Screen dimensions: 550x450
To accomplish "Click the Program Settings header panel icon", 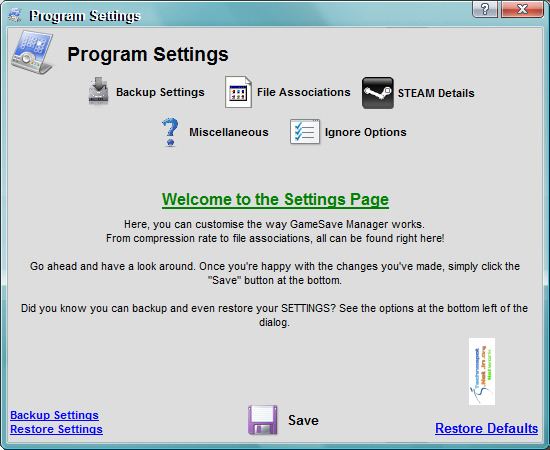I will click(32, 53).
